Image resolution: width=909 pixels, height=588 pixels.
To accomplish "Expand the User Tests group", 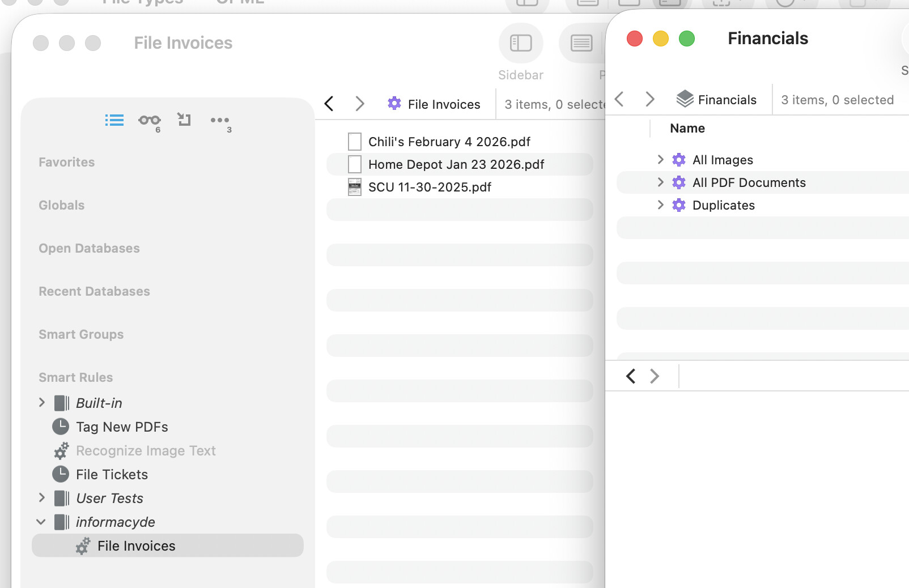I will pos(41,498).
